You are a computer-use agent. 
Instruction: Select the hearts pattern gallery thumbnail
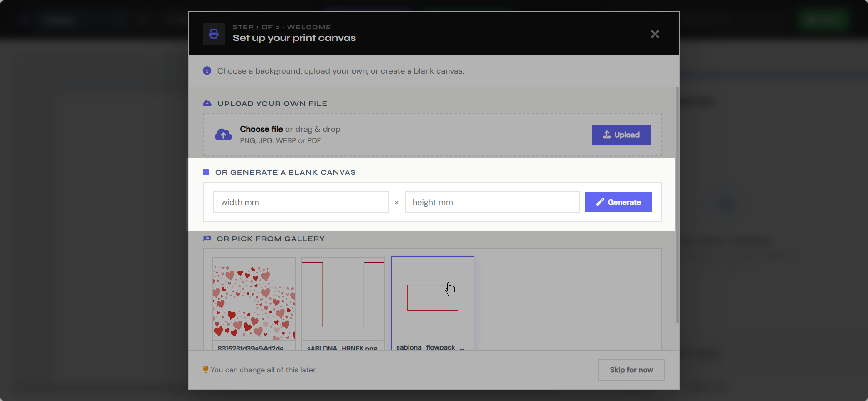tap(254, 304)
